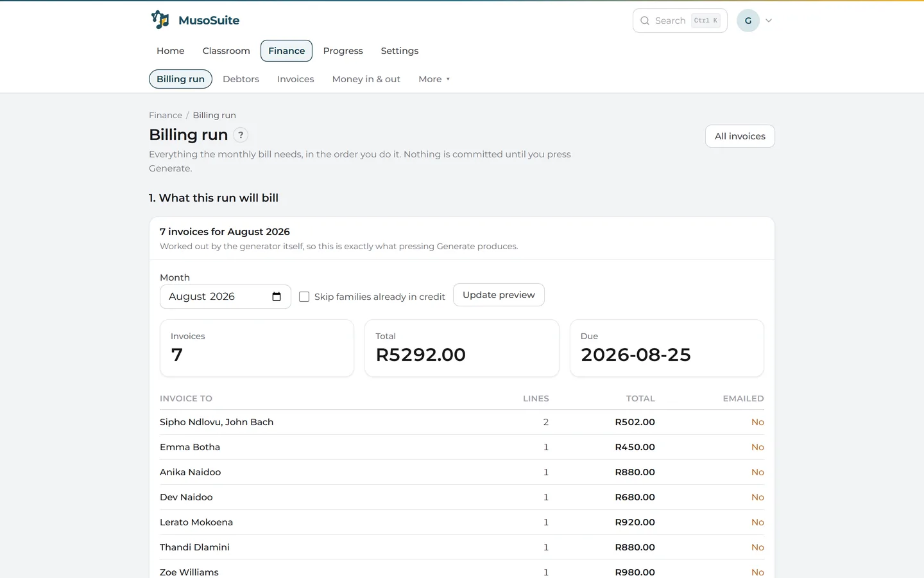
Task: Click the Invoices count card showing 7
Action: tap(257, 348)
